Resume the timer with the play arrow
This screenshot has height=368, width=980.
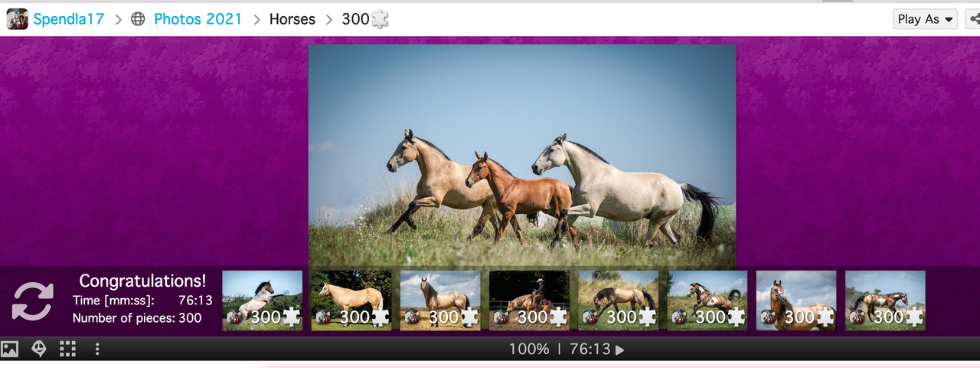click(x=620, y=350)
